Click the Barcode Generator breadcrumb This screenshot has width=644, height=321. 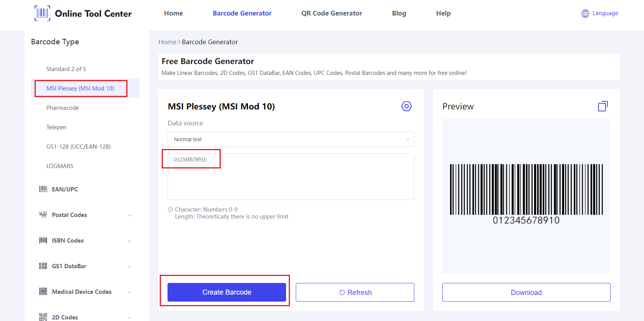[x=210, y=42]
